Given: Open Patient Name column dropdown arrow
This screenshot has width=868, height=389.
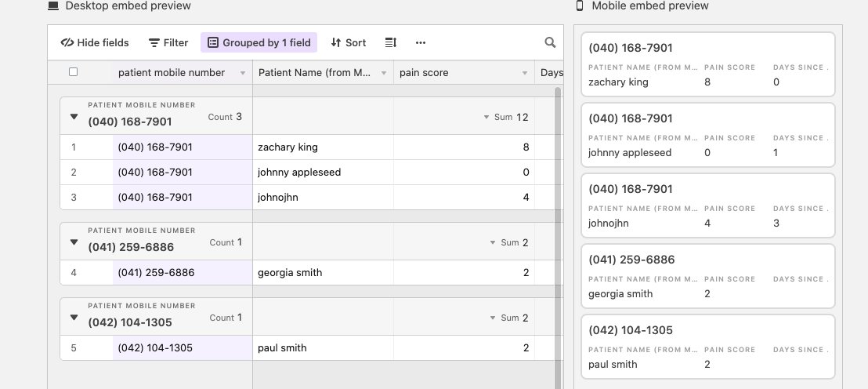Looking at the screenshot, I should tap(384, 73).
